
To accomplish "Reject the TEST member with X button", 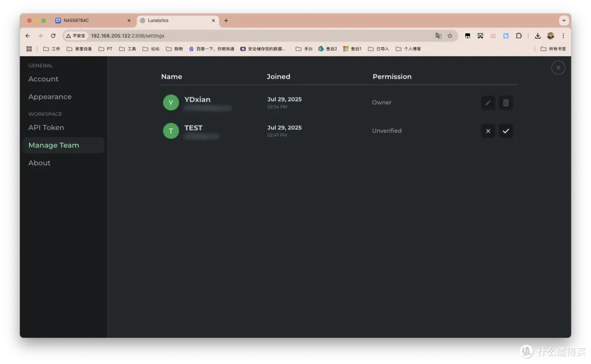I will coord(488,131).
